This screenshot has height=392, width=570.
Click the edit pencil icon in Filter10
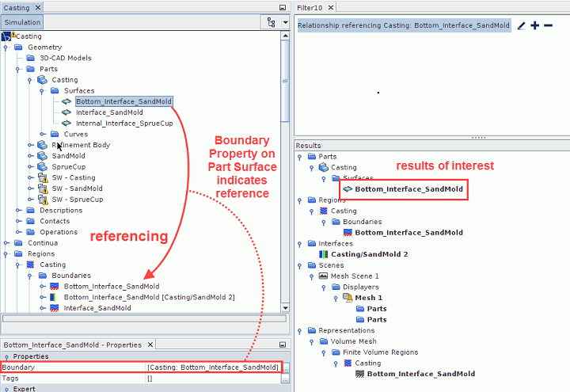tap(521, 26)
